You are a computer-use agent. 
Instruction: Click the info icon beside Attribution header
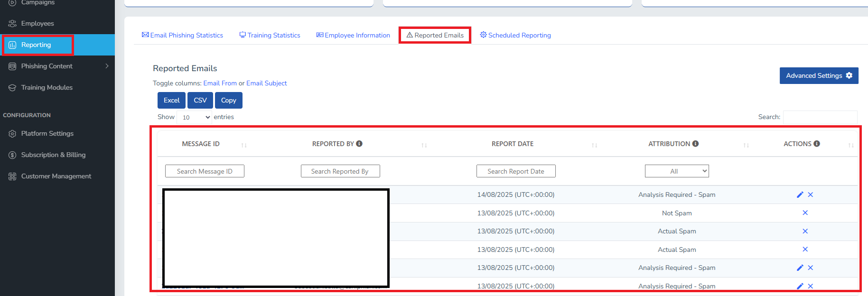(x=695, y=144)
